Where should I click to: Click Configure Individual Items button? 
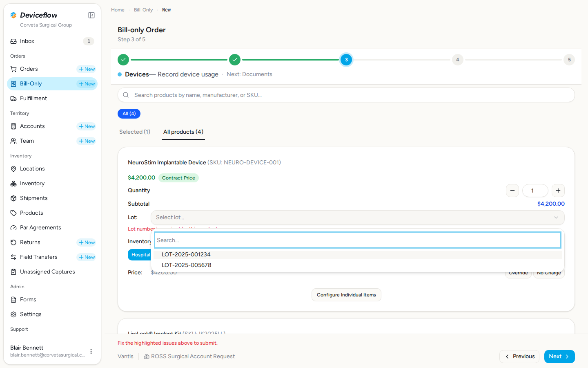tap(346, 295)
